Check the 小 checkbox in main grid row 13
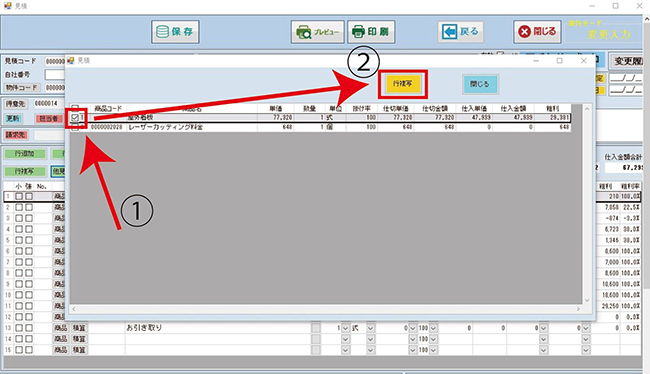This screenshot has height=374, width=650. point(19,328)
